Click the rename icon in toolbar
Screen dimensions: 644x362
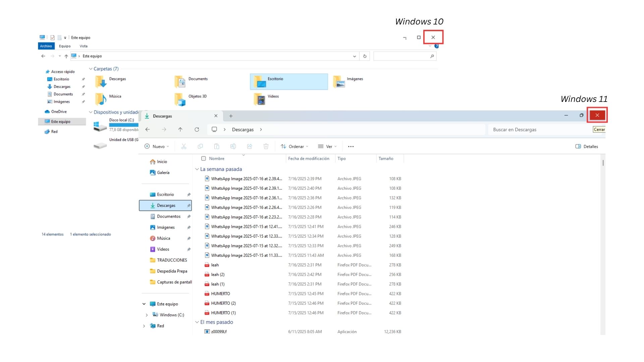(233, 146)
